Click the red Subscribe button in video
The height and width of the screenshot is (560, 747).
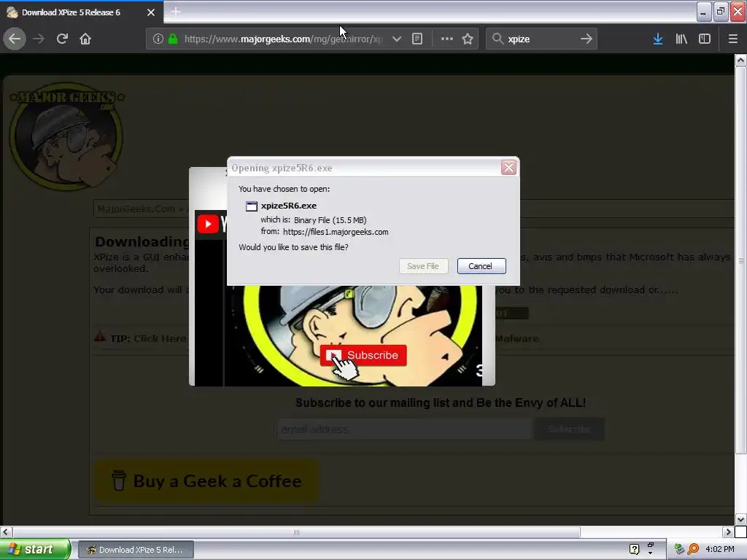pyautogui.click(x=363, y=355)
